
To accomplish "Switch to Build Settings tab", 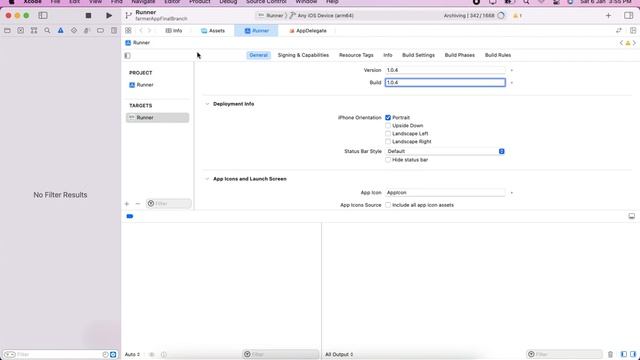I will [418, 55].
